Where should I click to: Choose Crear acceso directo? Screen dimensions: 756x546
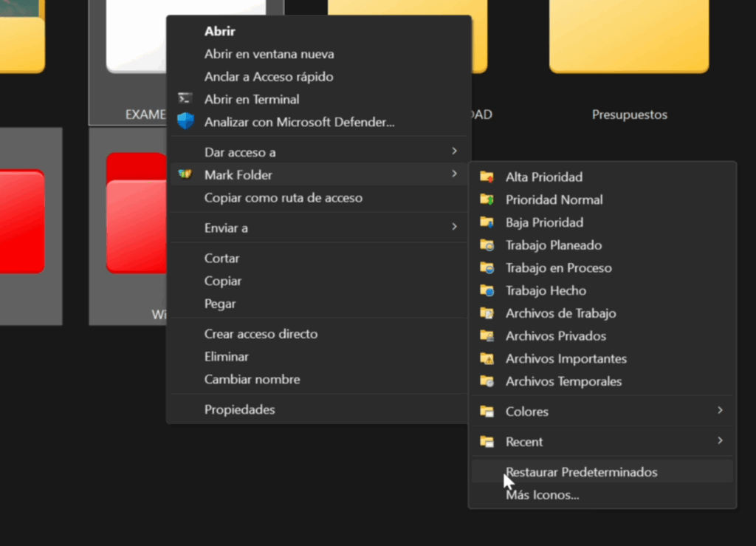pyautogui.click(x=319, y=334)
